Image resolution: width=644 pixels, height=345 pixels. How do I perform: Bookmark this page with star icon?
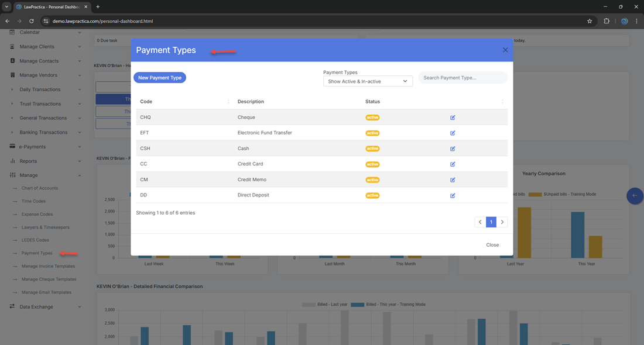tap(590, 21)
